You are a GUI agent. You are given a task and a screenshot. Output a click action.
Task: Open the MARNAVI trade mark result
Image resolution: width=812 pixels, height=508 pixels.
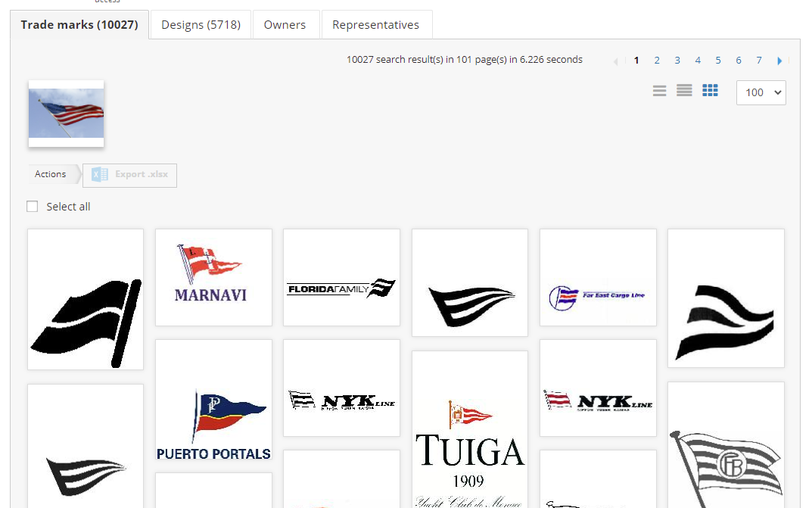tap(213, 278)
